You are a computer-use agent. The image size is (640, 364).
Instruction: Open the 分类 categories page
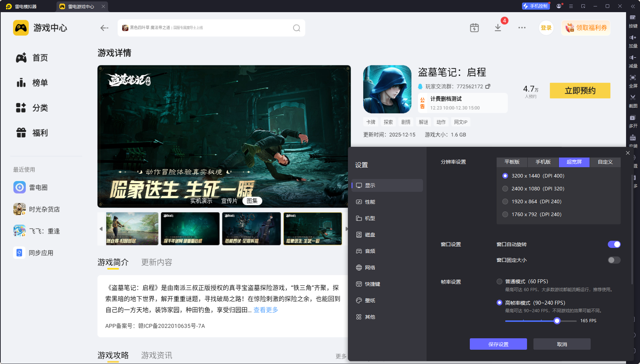32,108
